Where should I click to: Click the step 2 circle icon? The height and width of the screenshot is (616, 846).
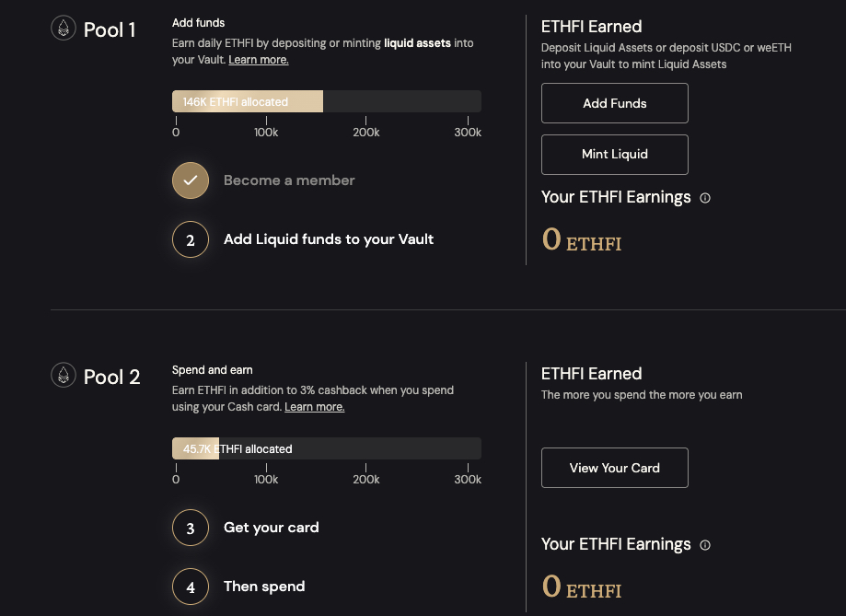coord(191,240)
